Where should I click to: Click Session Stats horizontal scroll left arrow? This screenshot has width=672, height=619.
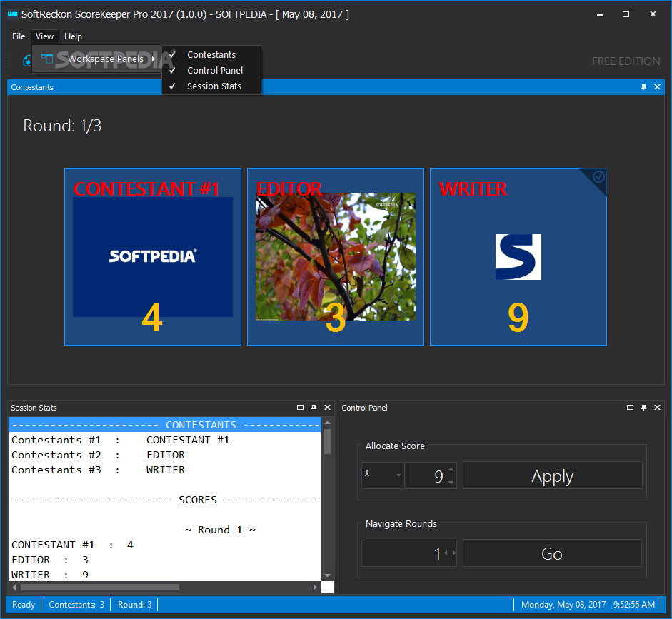14,587
